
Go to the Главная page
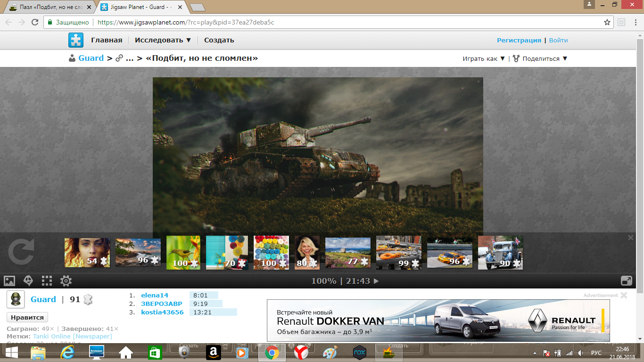click(x=107, y=40)
